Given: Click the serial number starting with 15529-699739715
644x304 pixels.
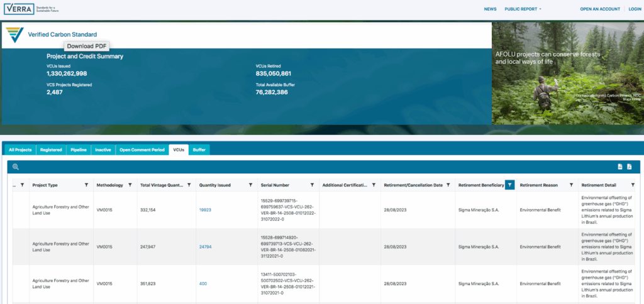Looking at the screenshot, I should 288,210.
